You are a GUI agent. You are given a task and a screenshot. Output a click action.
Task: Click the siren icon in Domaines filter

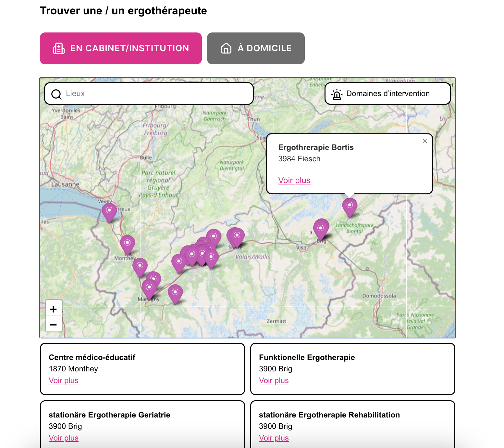click(337, 94)
